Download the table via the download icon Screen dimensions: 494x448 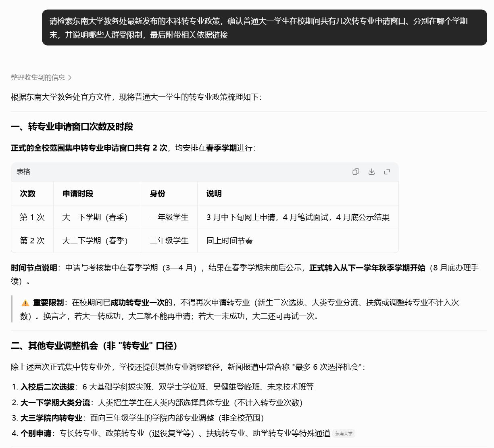click(x=371, y=172)
